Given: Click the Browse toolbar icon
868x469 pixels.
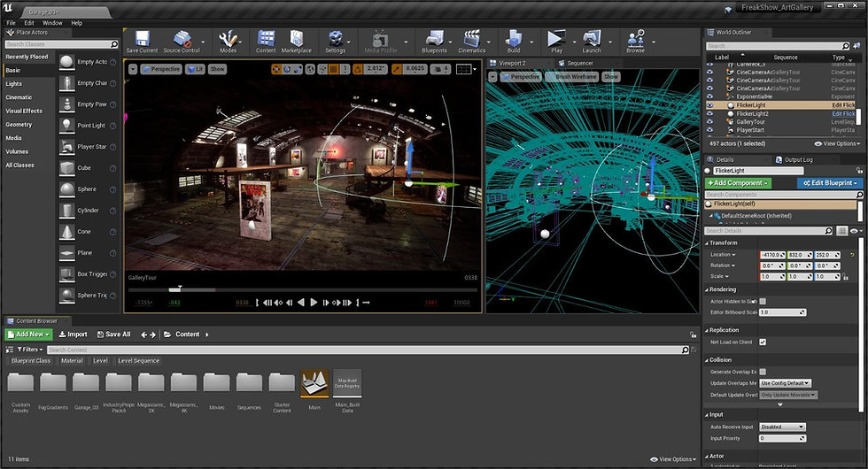Looking at the screenshot, I should coord(635,42).
